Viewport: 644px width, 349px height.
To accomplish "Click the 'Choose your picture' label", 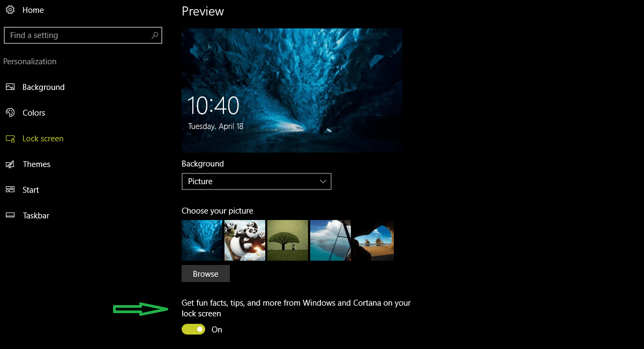I will 218,211.
